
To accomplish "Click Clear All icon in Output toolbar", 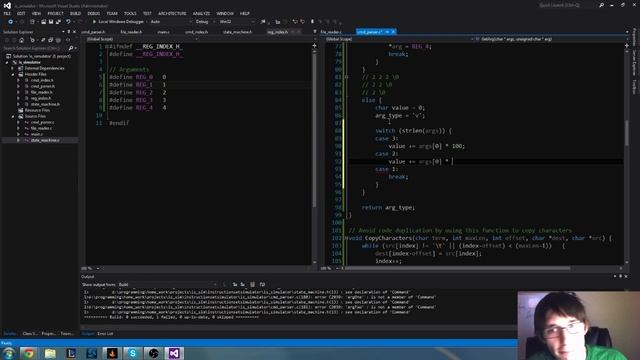I will click(x=253, y=284).
